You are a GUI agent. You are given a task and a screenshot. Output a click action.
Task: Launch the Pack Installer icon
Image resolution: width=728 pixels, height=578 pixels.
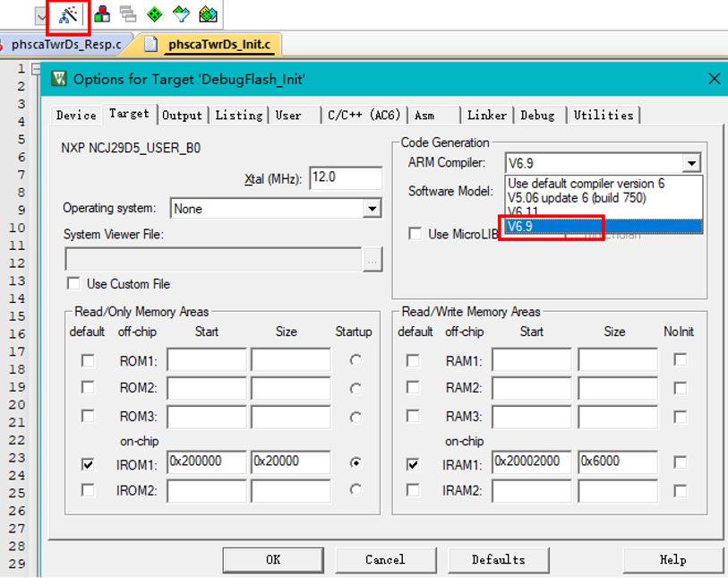(208, 14)
